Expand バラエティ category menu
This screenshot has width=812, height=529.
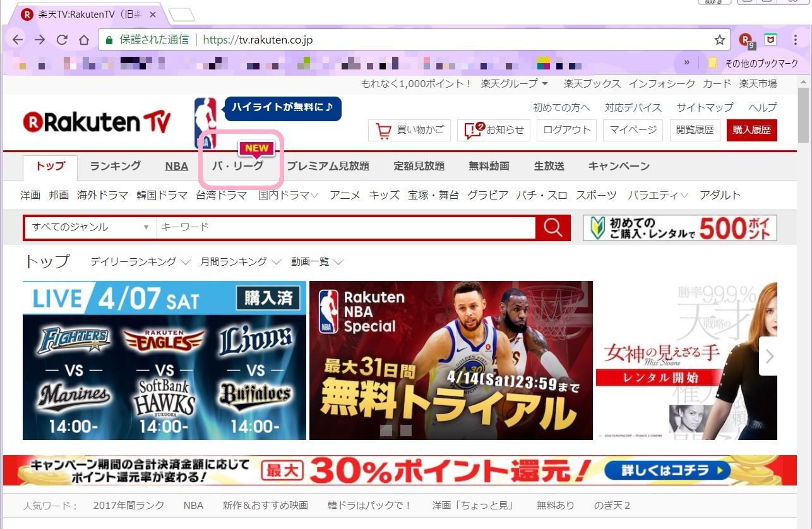pyautogui.click(x=658, y=195)
